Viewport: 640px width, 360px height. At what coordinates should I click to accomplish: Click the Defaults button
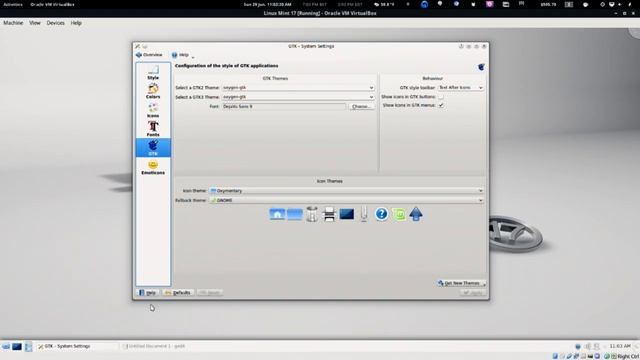click(x=178, y=293)
